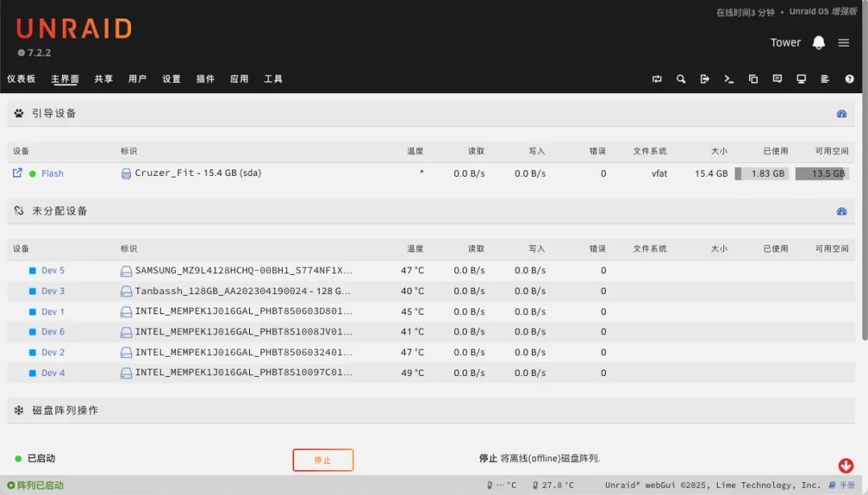
Task: Click the search magnifier icon
Action: (681, 79)
